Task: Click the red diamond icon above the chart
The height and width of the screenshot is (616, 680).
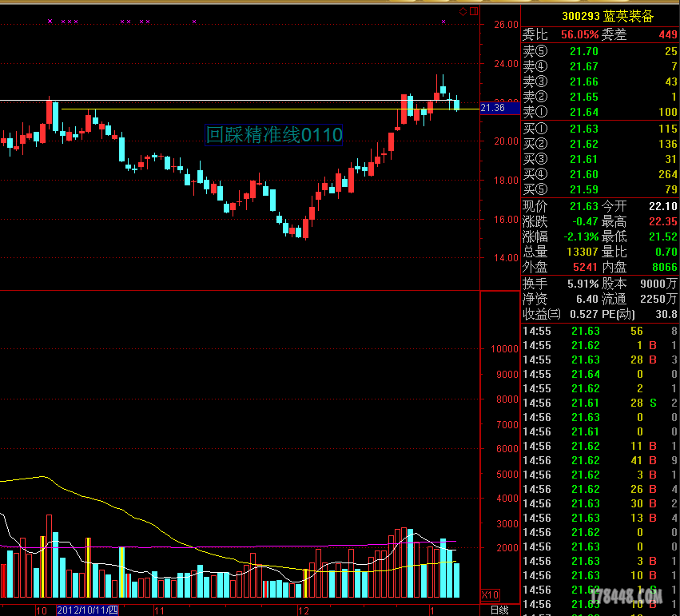Action: click(463, 11)
